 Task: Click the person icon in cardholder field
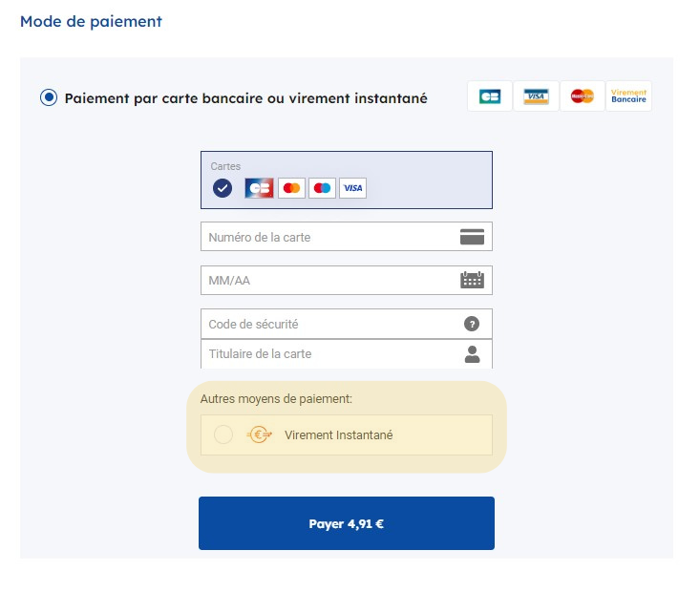(x=472, y=354)
